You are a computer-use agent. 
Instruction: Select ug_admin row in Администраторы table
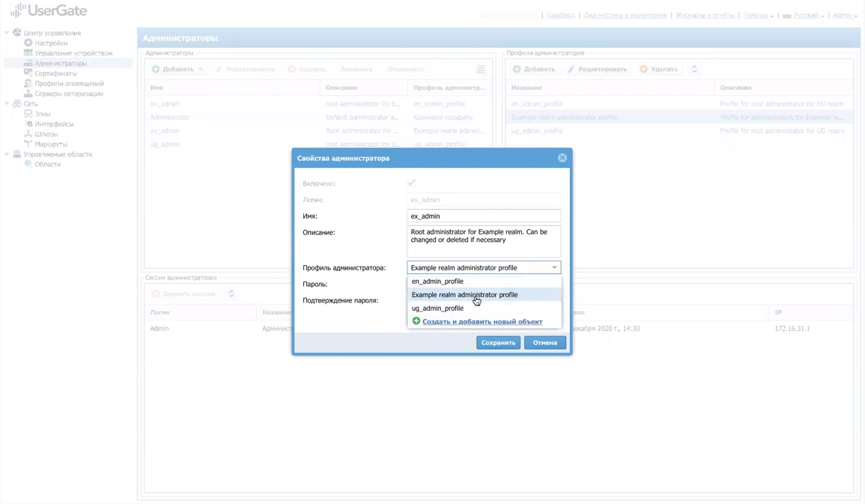(318, 145)
